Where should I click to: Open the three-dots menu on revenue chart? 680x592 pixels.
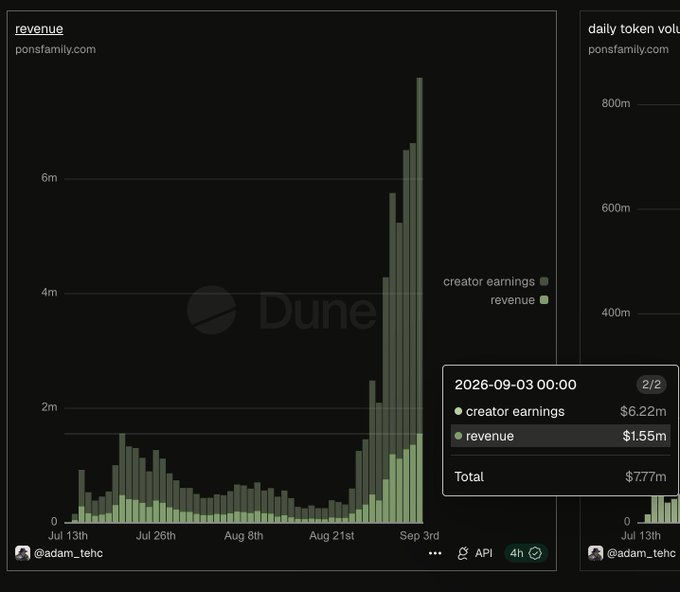[x=435, y=553]
